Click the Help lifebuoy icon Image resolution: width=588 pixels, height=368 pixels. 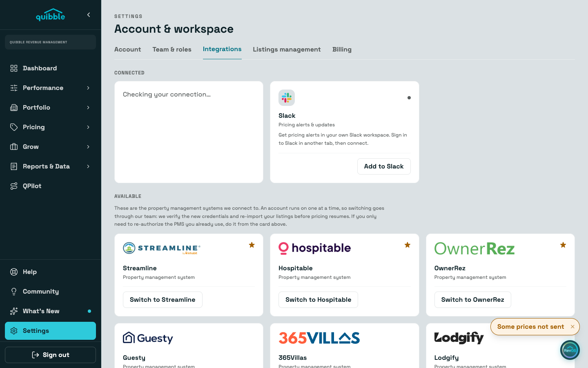[14, 272]
